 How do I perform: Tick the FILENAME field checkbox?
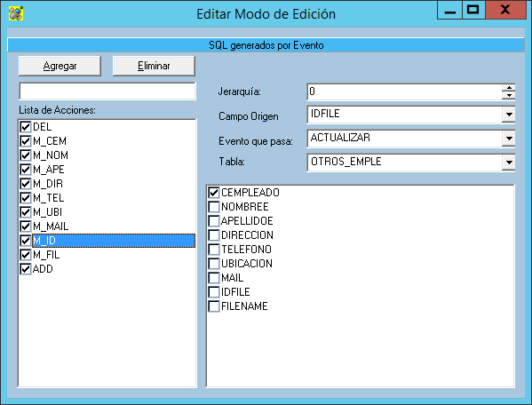(214, 306)
